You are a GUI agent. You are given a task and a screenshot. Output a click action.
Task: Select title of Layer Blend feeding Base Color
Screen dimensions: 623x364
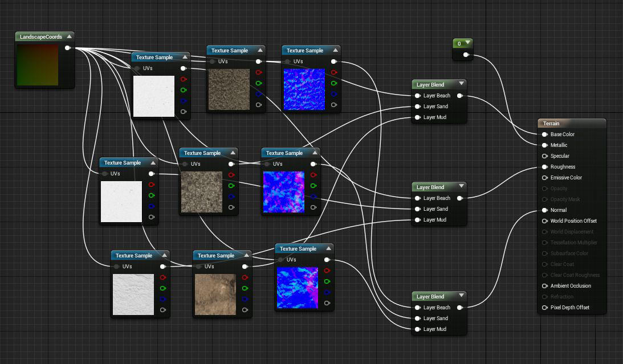430,84
